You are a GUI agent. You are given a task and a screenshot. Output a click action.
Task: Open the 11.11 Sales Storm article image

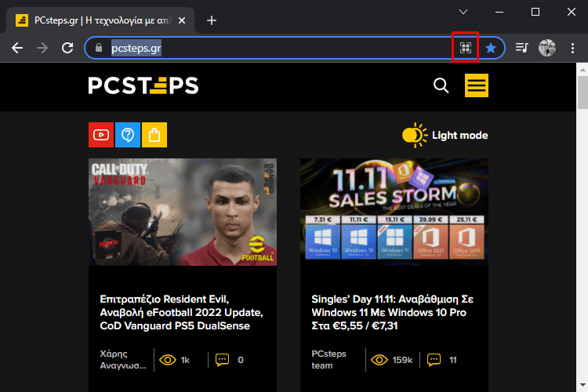(394, 212)
